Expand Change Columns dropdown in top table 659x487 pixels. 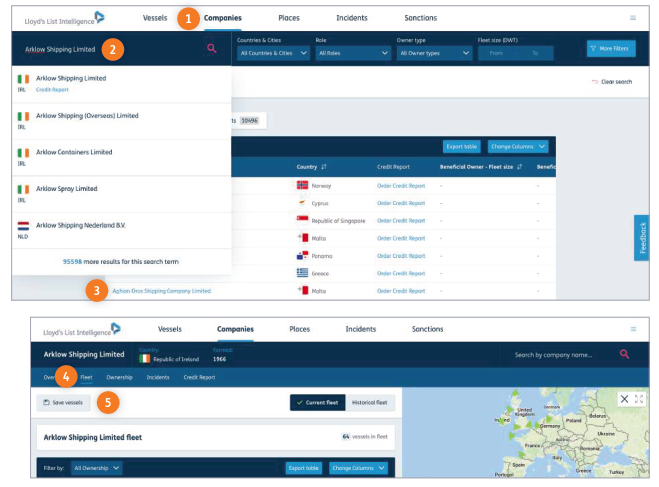[x=518, y=146]
